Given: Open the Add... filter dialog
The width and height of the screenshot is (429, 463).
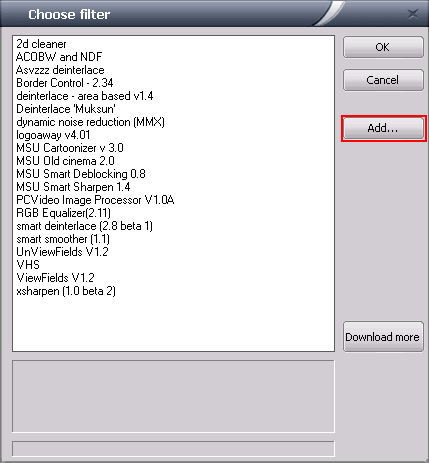Looking at the screenshot, I should point(383,128).
